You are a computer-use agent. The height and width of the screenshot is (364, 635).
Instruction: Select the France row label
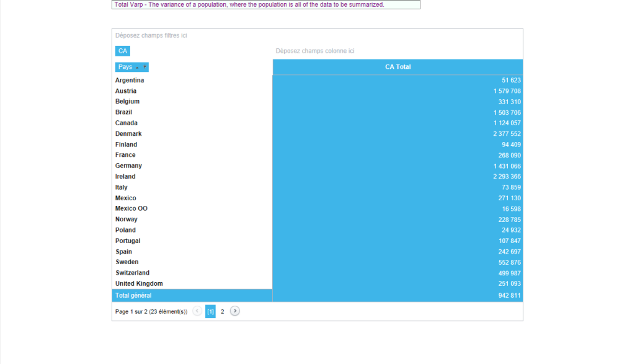click(x=125, y=154)
